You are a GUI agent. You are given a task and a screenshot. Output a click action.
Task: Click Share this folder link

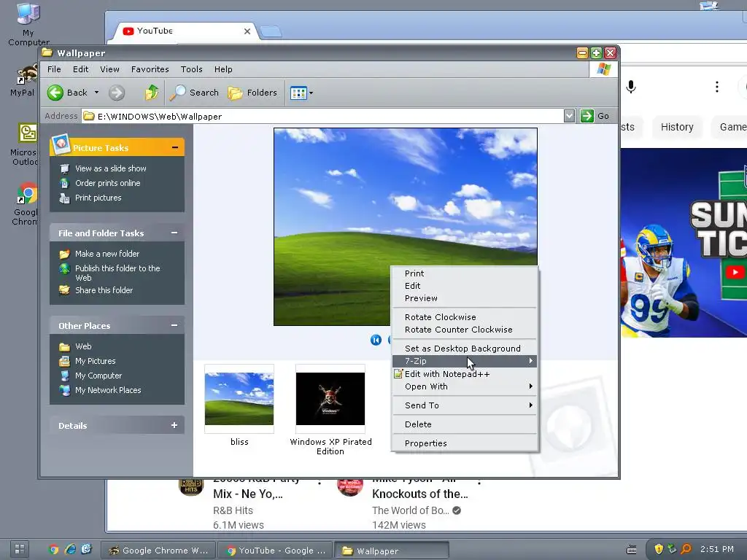pyautogui.click(x=104, y=290)
